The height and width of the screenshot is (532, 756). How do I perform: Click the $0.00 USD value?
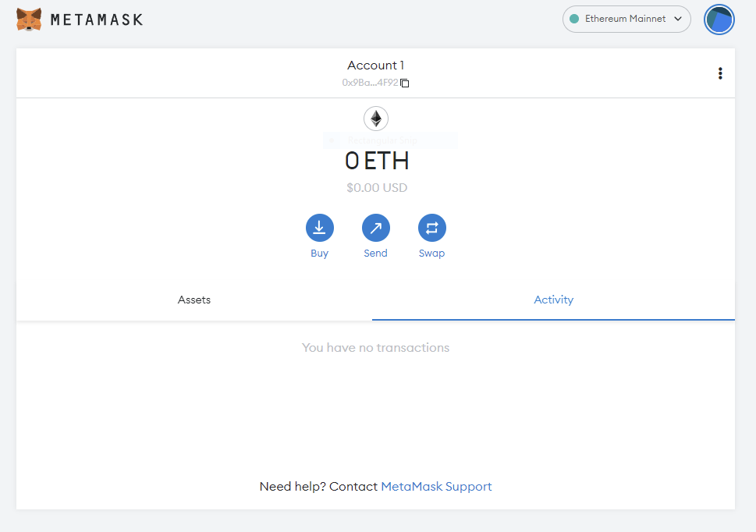coord(377,187)
